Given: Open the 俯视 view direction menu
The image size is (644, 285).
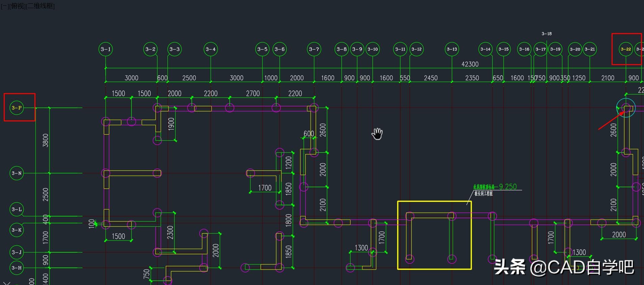Looking at the screenshot, I should [x=18, y=6].
